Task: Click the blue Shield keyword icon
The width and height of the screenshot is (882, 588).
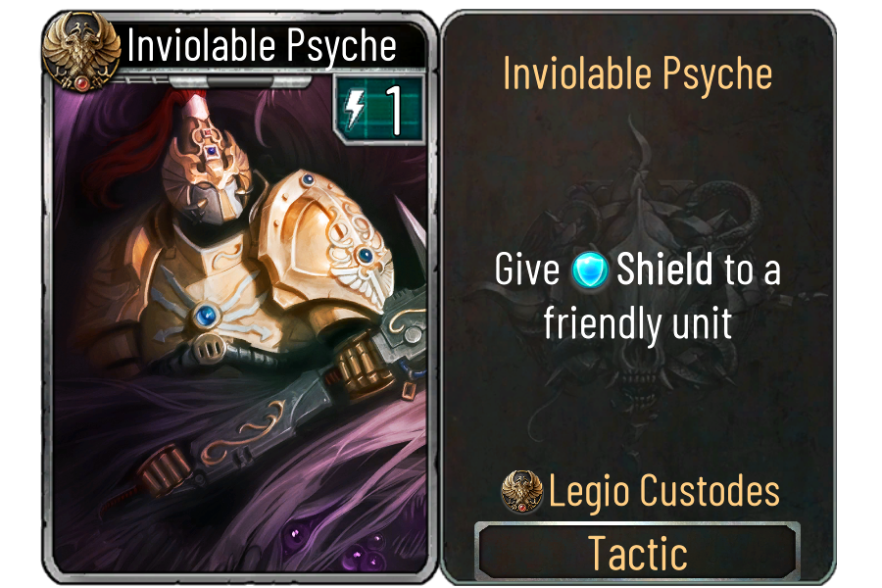Action: (590, 270)
